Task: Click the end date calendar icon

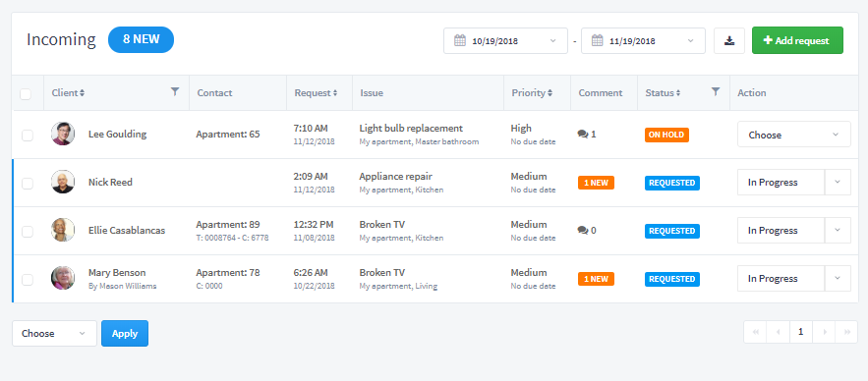Action: tap(597, 40)
